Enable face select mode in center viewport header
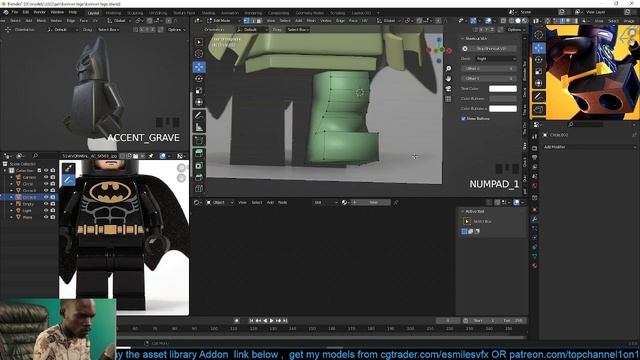This screenshot has width=640, height=360. pos(259,20)
